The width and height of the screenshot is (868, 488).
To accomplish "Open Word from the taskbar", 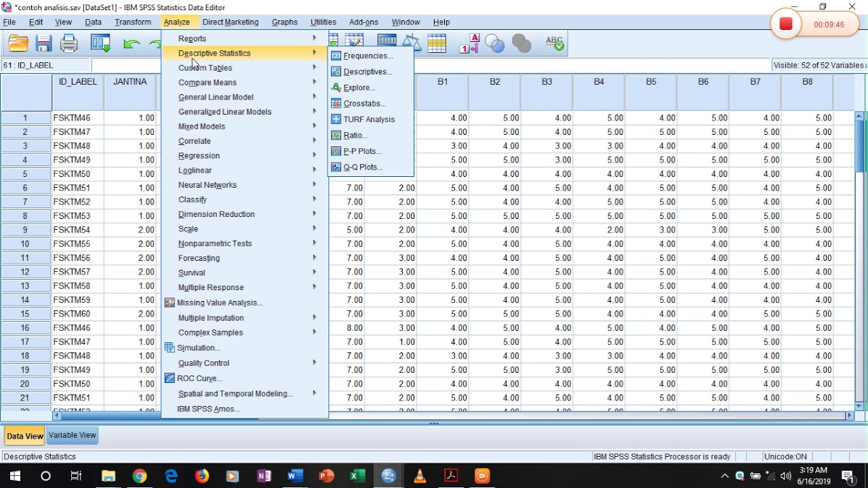I will (x=295, y=476).
